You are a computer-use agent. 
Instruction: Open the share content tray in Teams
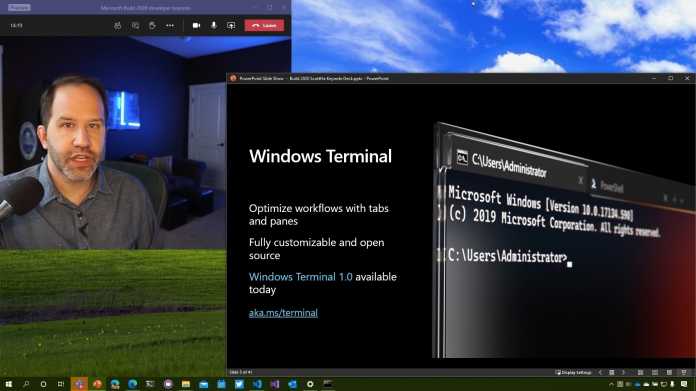231,26
